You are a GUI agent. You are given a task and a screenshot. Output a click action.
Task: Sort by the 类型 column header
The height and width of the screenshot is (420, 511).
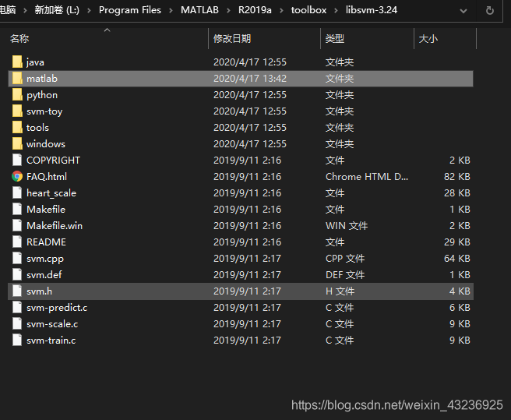click(335, 39)
